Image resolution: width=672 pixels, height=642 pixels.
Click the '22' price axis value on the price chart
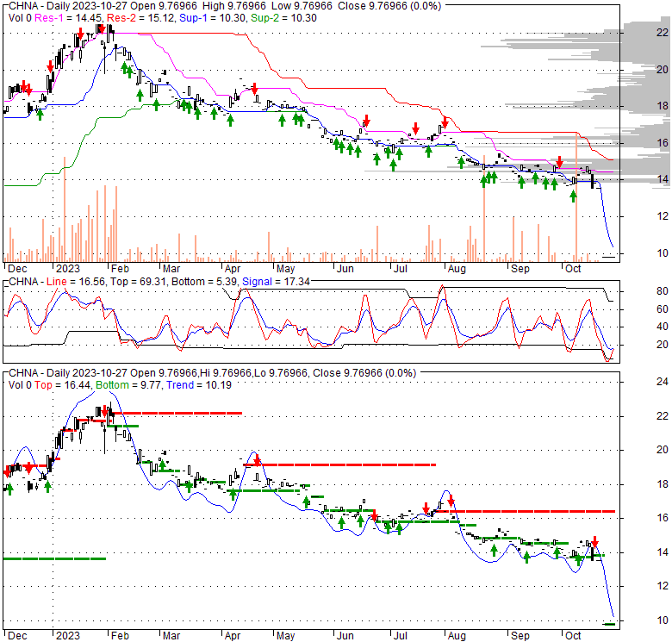663,33
